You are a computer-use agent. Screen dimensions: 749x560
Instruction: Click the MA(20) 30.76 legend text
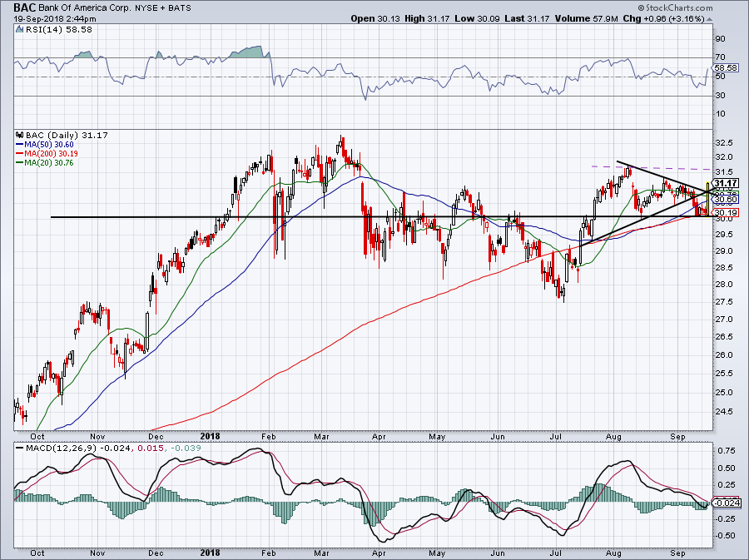pos(49,163)
